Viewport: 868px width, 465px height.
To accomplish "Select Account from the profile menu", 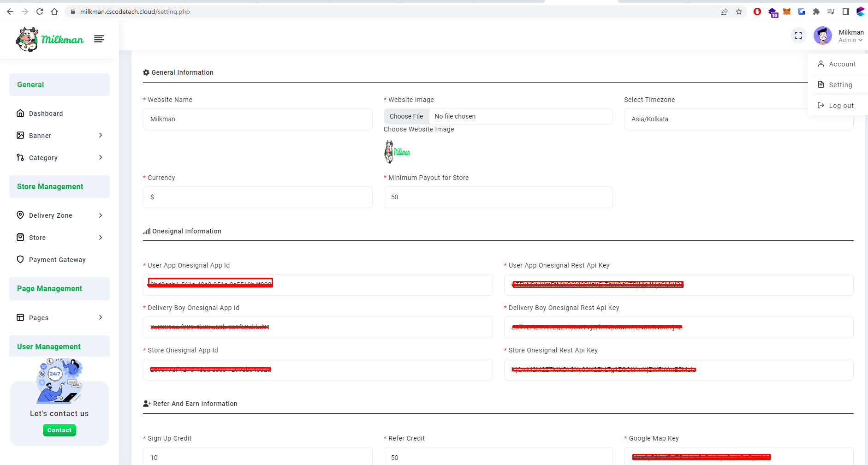I will coord(842,64).
